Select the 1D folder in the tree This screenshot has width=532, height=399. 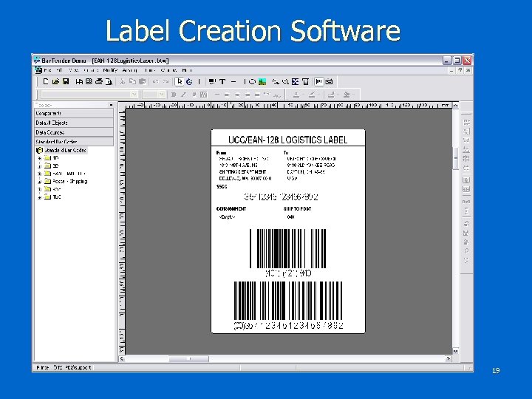point(55,158)
